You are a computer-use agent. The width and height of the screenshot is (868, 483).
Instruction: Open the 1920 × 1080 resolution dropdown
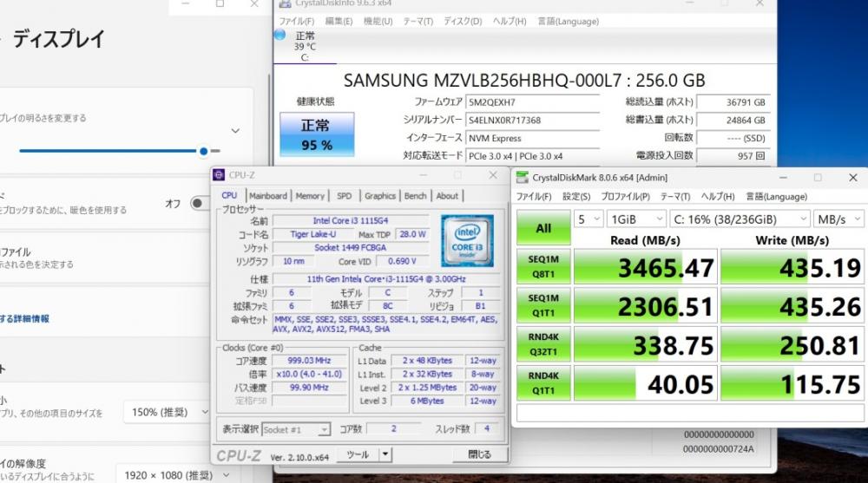coord(175,475)
